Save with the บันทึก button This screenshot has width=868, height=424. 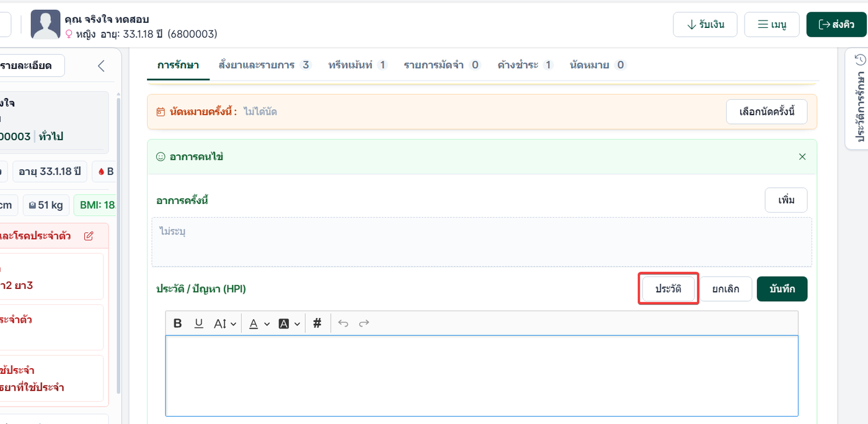(782, 289)
